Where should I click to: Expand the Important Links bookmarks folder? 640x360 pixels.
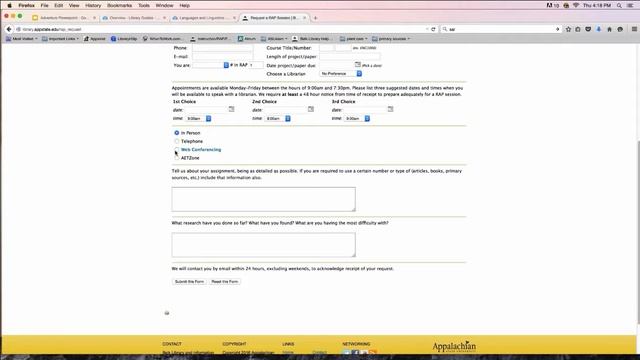point(60,39)
